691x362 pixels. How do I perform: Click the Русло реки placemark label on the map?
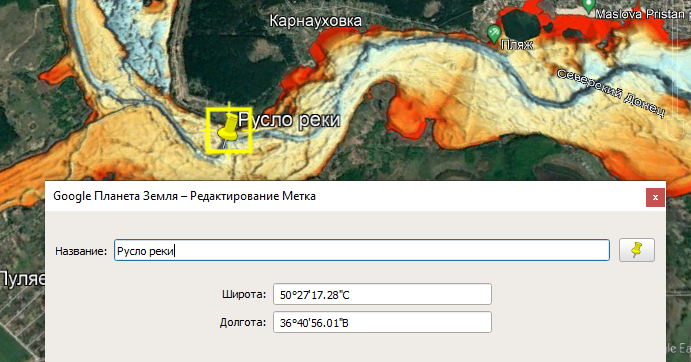pyautogui.click(x=289, y=120)
